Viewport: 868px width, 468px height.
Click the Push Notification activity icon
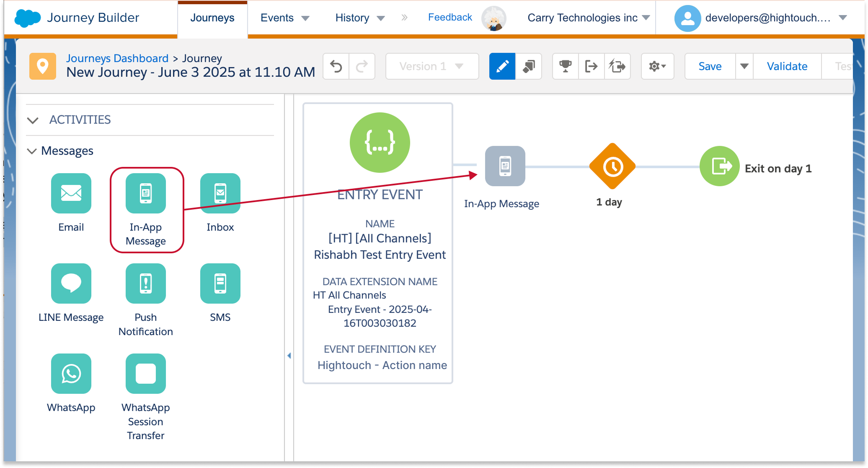click(x=145, y=283)
